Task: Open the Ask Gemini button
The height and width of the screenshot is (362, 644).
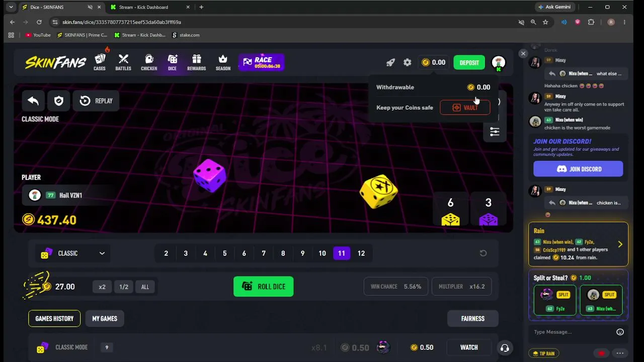Action: point(555,7)
